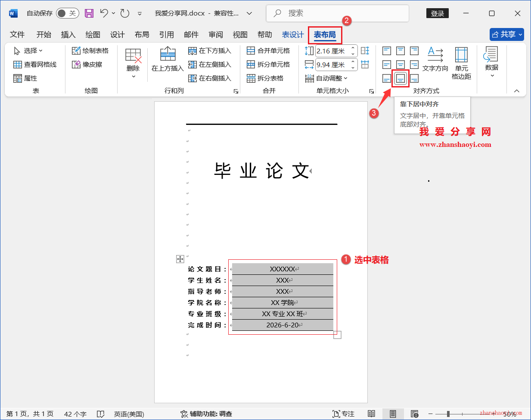Toggle 查看网格线 gridlines

pos(35,65)
